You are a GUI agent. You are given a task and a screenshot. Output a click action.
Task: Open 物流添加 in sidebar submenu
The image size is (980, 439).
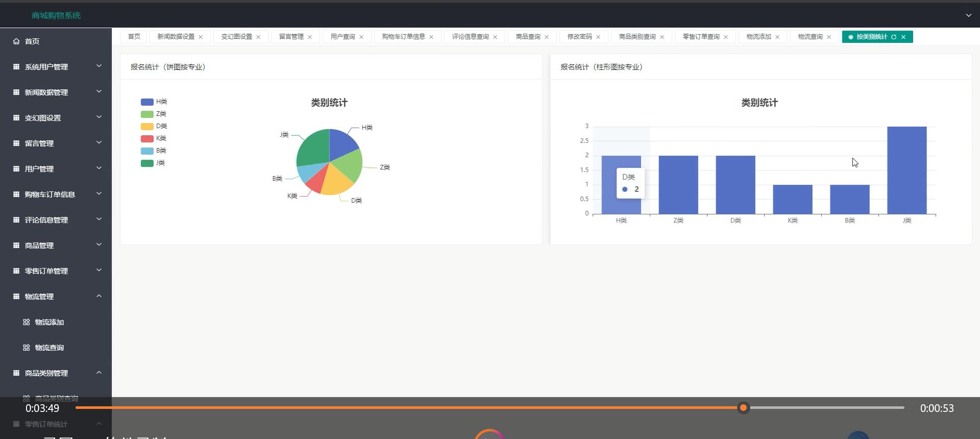pyautogui.click(x=50, y=322)
